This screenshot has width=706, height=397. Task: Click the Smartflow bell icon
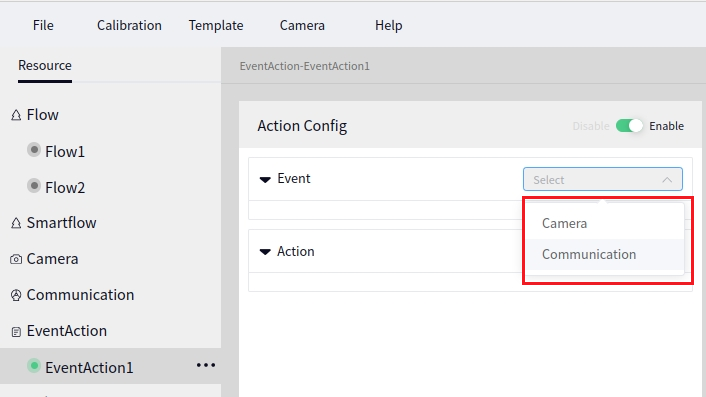click(x=16, y=223)
